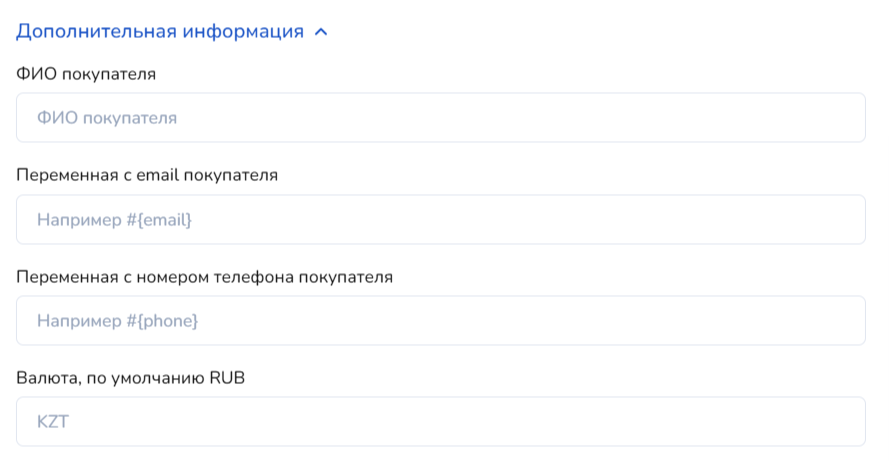Click the Переменная с номером телефона покупателя label
This screenshot has height=461, width=889.
coord(205,277)
